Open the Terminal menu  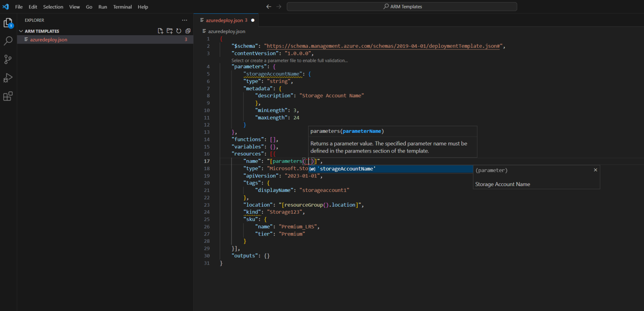click(122, 7)
